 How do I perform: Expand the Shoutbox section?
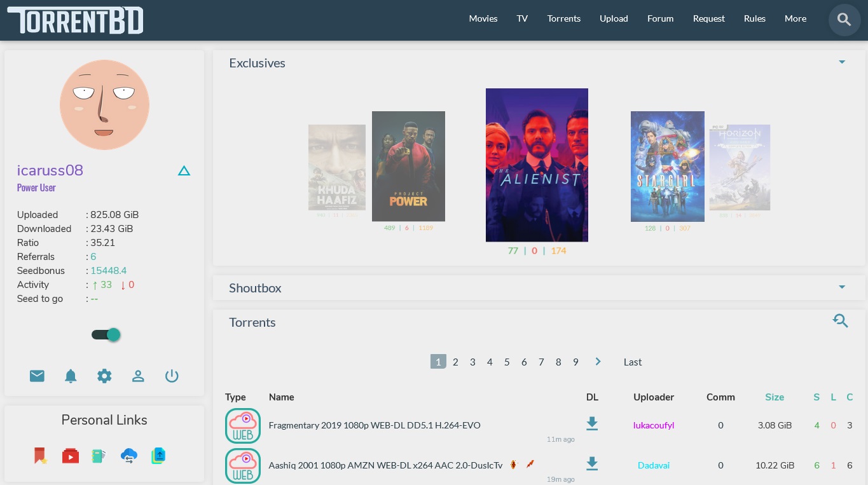pos(841,287)
